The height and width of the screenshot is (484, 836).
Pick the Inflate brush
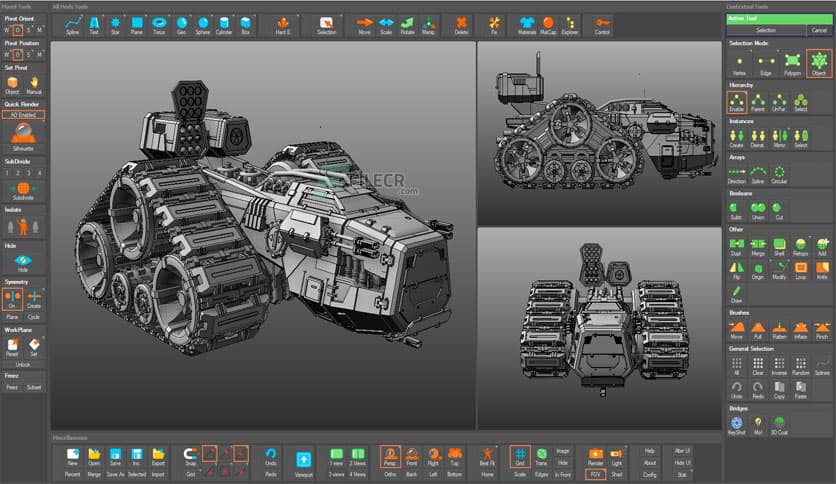(801, 330)
